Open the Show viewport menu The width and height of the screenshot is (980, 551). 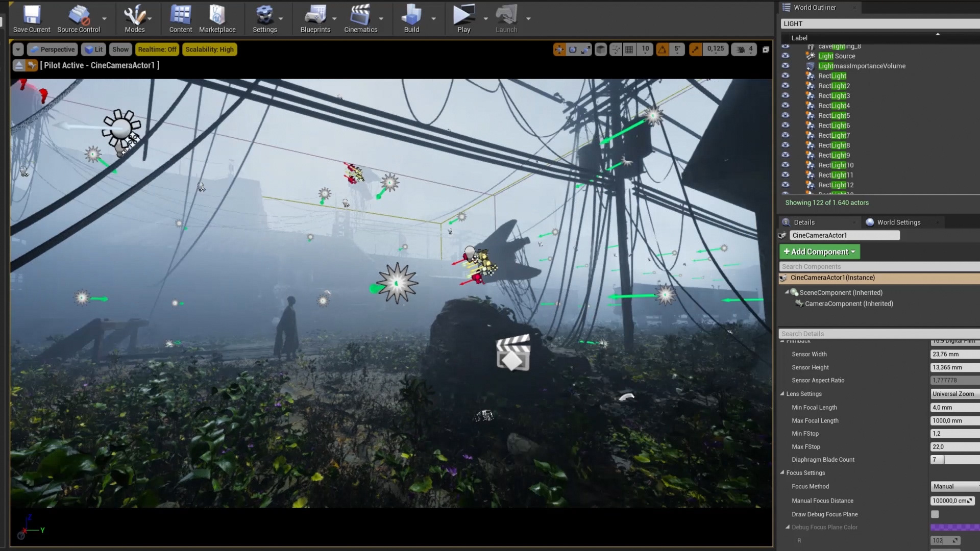[x=120, y=49]
